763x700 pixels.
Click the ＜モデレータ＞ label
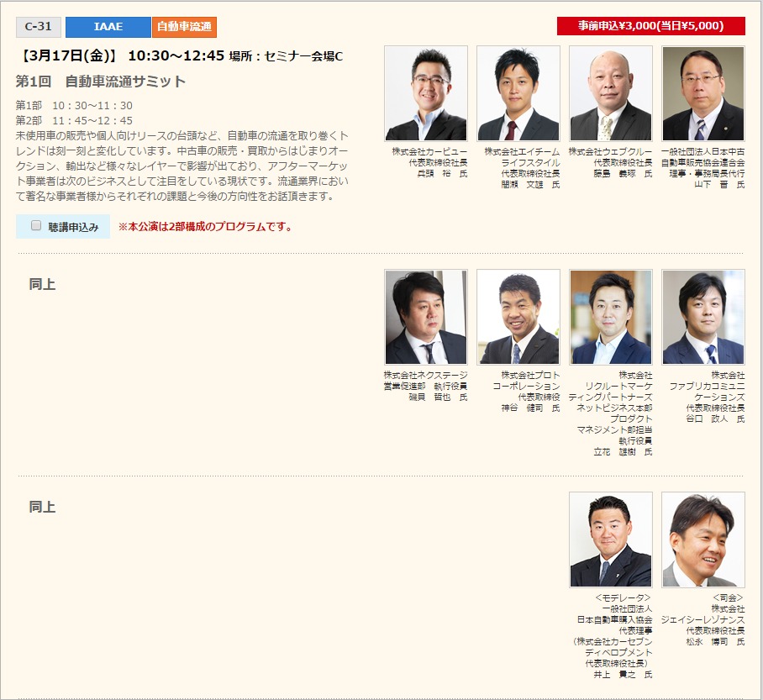coord(623,598)
